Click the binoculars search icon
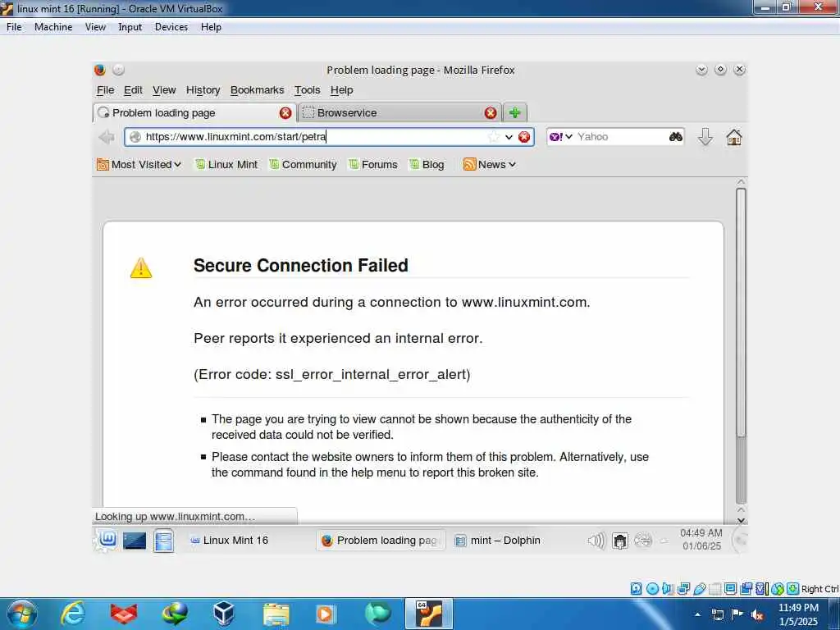This screenshot has height=630, width=840. pos(676,137)
